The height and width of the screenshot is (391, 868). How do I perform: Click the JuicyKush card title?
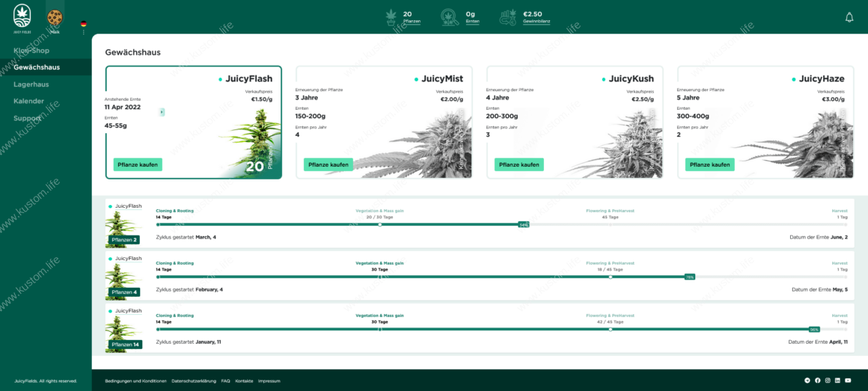(x=631, y=79)
